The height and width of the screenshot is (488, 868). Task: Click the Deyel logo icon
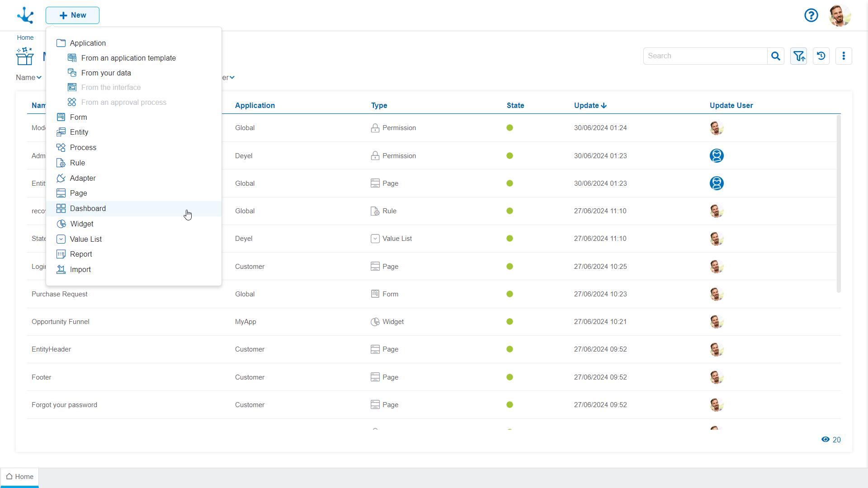(x=25, y=15)
